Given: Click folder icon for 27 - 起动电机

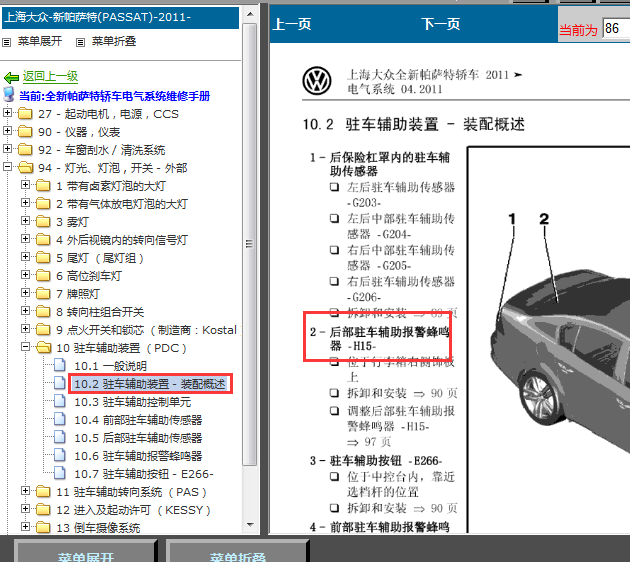Looking at the screenshot, I should coord(25,114).
